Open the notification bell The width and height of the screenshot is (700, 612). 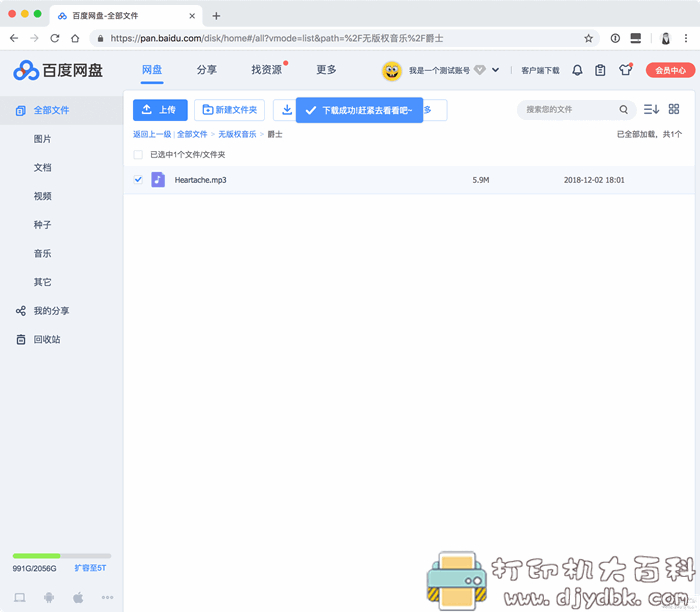pyautogui.click(x=577, y=70)
